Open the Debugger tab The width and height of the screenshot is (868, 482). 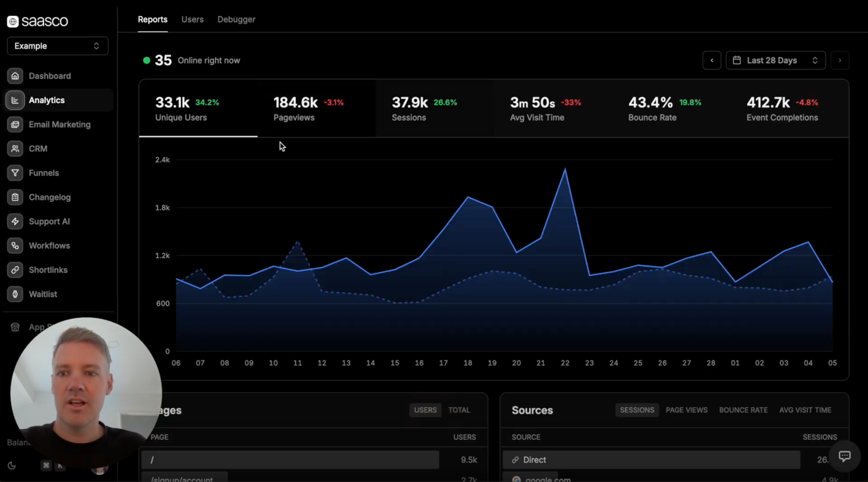(236, 19)
